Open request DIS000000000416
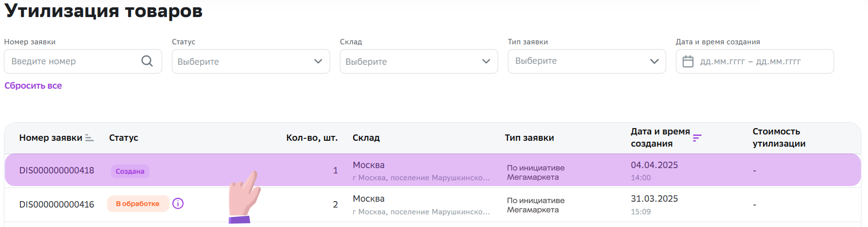This screenshot has height=227, width=868. coord(56,204)
